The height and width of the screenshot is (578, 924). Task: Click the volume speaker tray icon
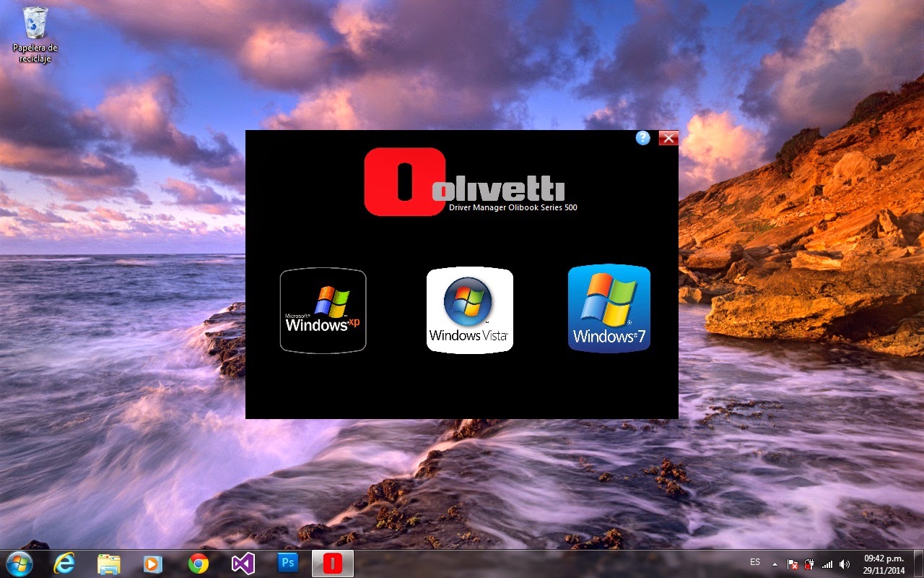tap(845, 564)
